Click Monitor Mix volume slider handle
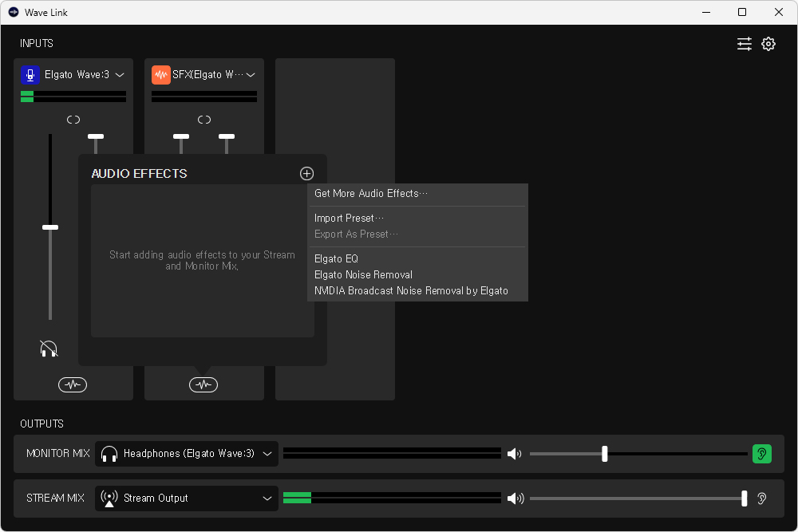 point(605,454)
